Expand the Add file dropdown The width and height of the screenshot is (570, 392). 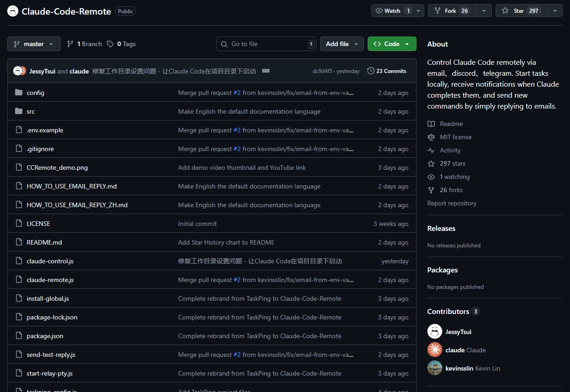(x=342, y=44)
